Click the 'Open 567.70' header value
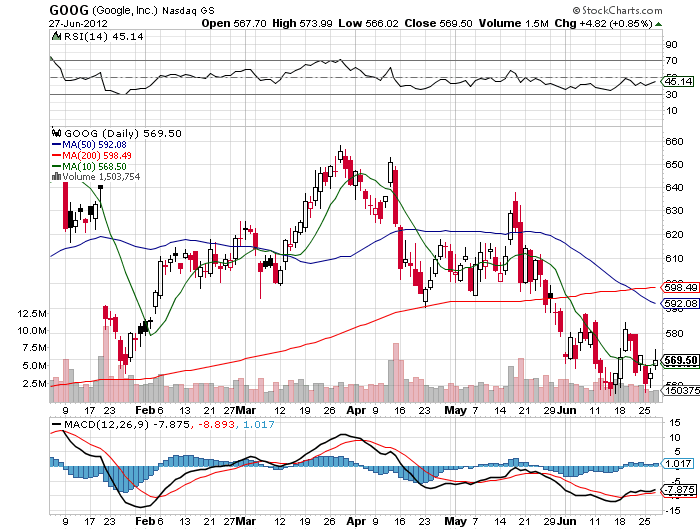700x530 pixels. coord(234,23)
